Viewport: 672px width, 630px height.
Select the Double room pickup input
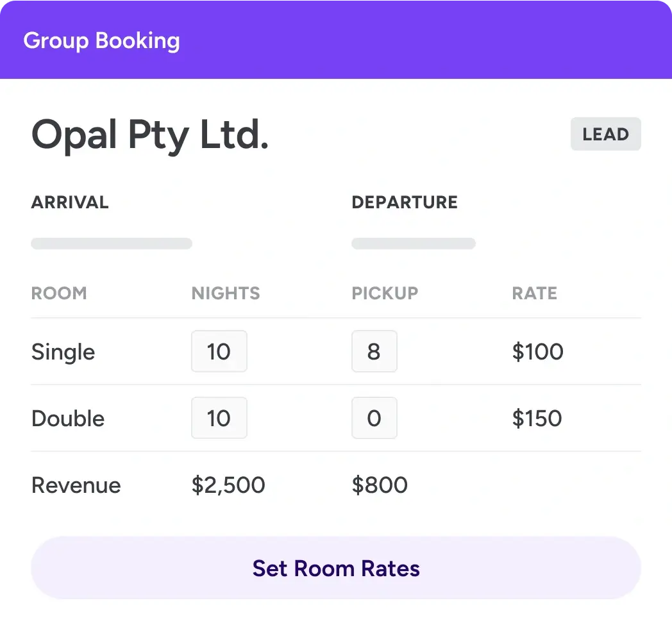point(374,418)
